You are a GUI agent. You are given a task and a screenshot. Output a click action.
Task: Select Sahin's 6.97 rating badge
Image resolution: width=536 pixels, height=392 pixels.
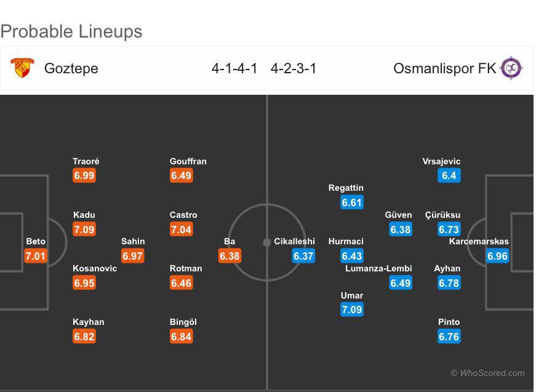pyautogui.click(x=132, y=256)
